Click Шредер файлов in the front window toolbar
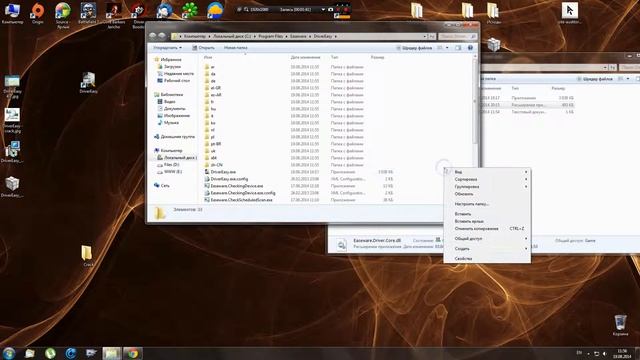640x360 pixels. click(414, 48)
